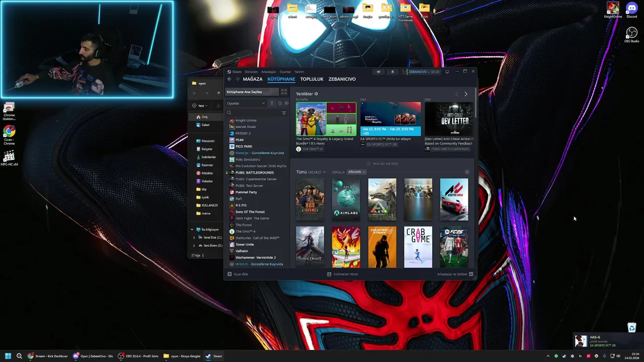Switch to TOPLULUK tab
This screenshot has height=362, width=644.
tap(312, 79)
